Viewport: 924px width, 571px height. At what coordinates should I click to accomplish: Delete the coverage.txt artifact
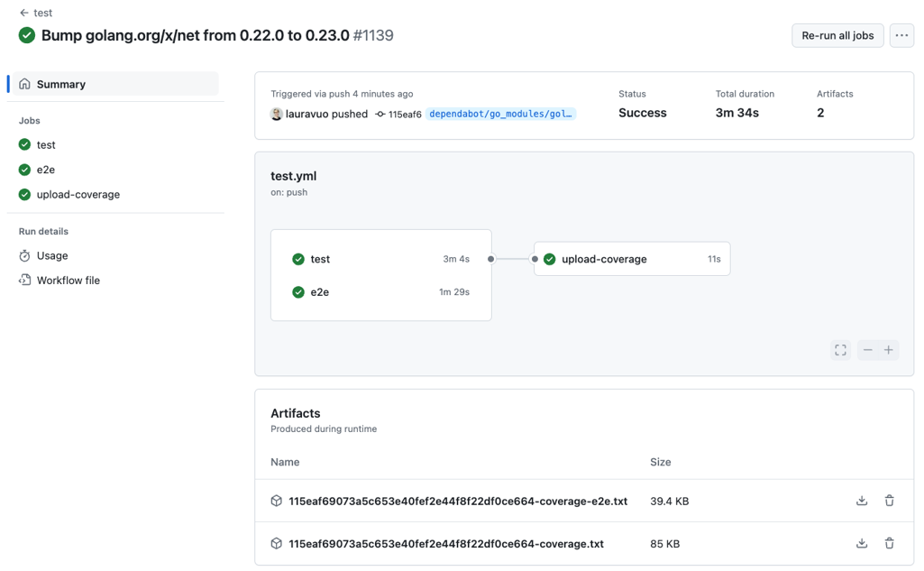click(889, 543)
